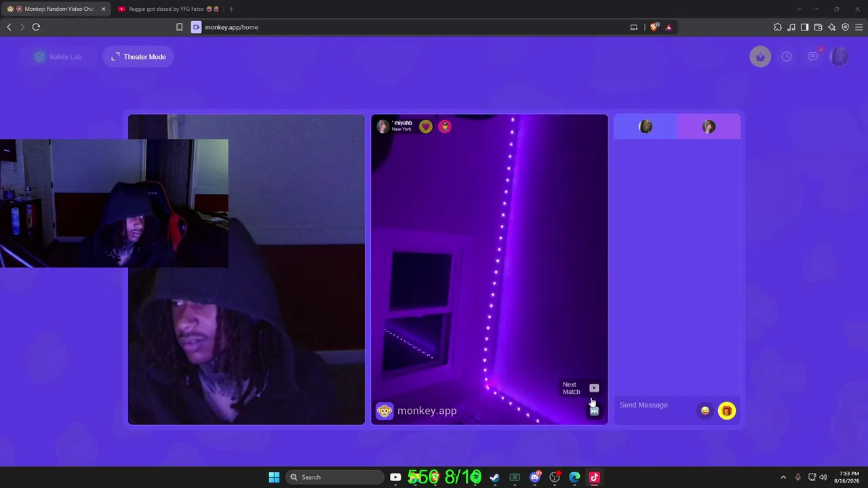Select the first avatar tab in chat panel
Image resolution: width=868 pixels, height=488 pixels.
pos(646,127)
